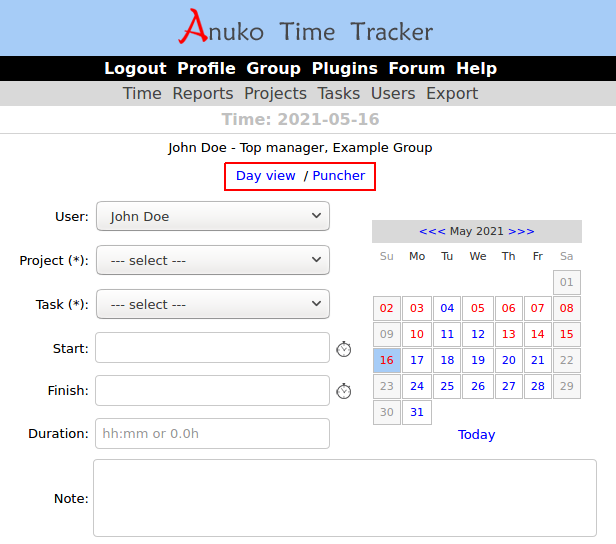Select the 25th in May calendar
Screen dimensions: 616x544
(x=447, y=386)
